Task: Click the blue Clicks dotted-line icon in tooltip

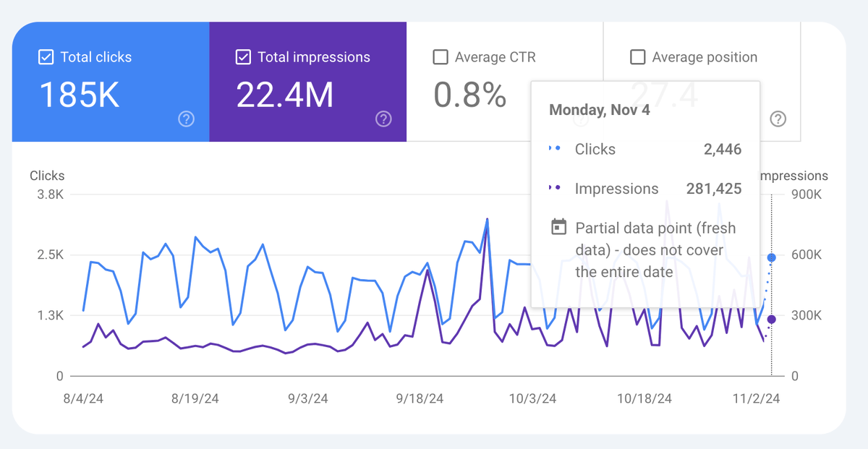Action: tap(556, 149)
